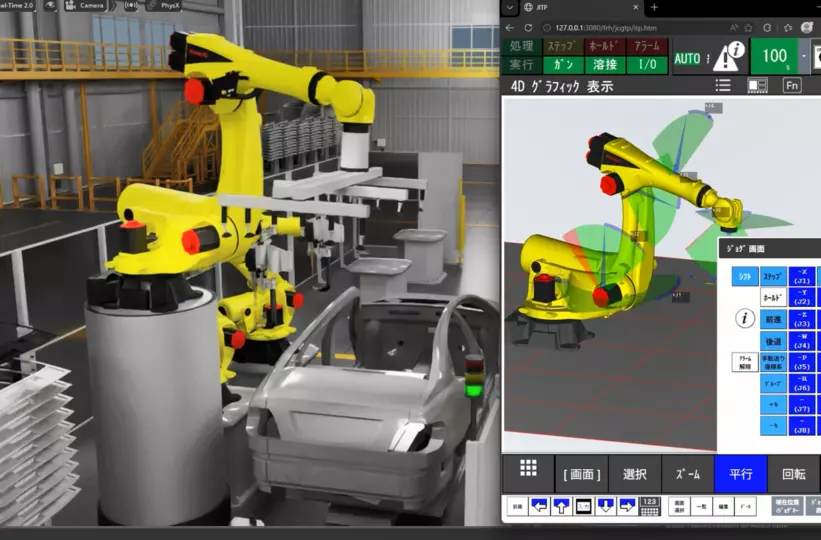821x540 pixels.
Task: Click the I/O status indicator
Action: click(647, 64)
